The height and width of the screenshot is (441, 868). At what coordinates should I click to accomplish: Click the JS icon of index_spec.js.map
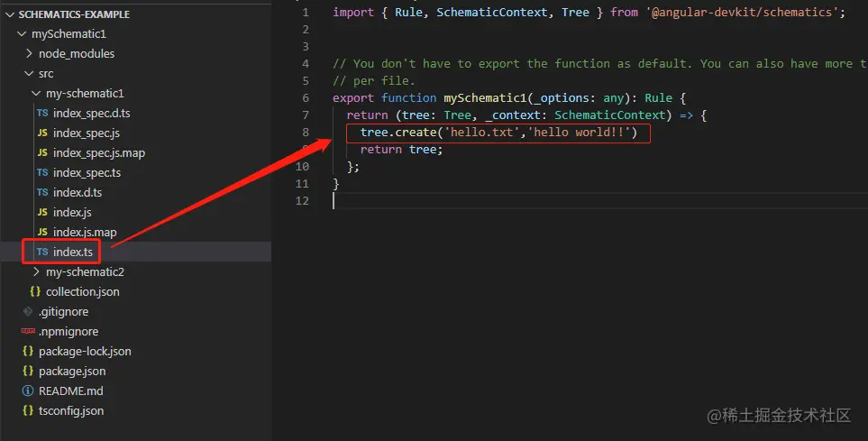42,153
